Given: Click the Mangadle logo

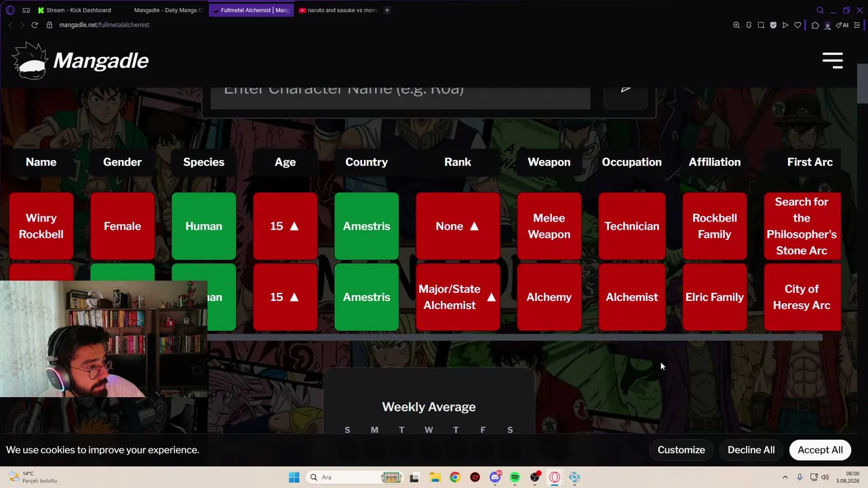Looking at the screenshot, I should coord(80,61).
